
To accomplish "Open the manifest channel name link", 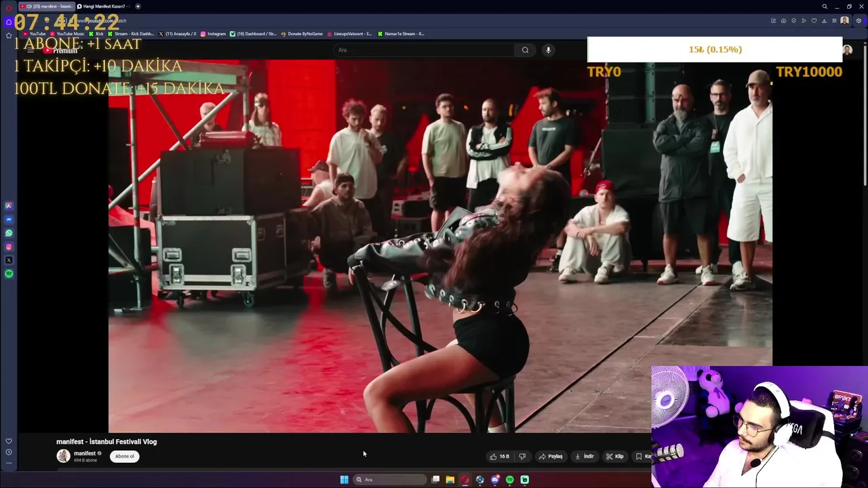I will coord(85,453).
